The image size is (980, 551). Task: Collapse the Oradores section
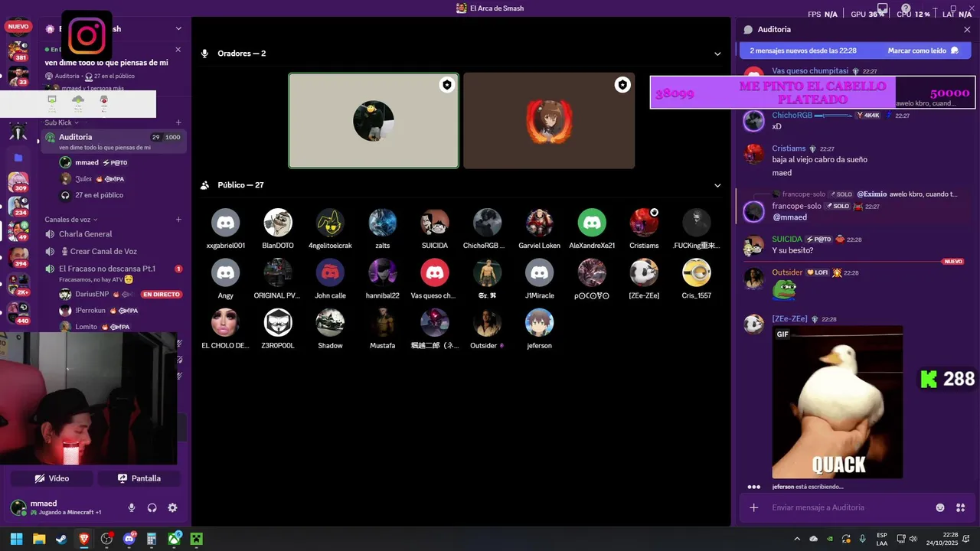tap(717, 54)
